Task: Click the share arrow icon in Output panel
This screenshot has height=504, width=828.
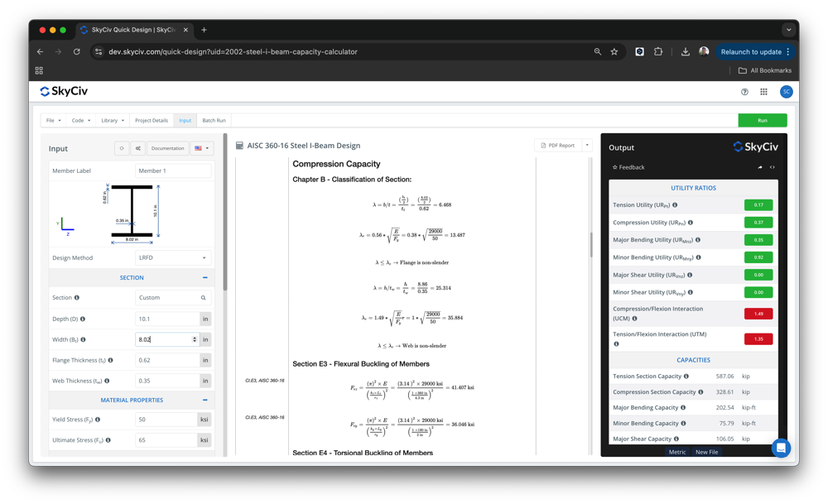Action: [x=759, y=166]
